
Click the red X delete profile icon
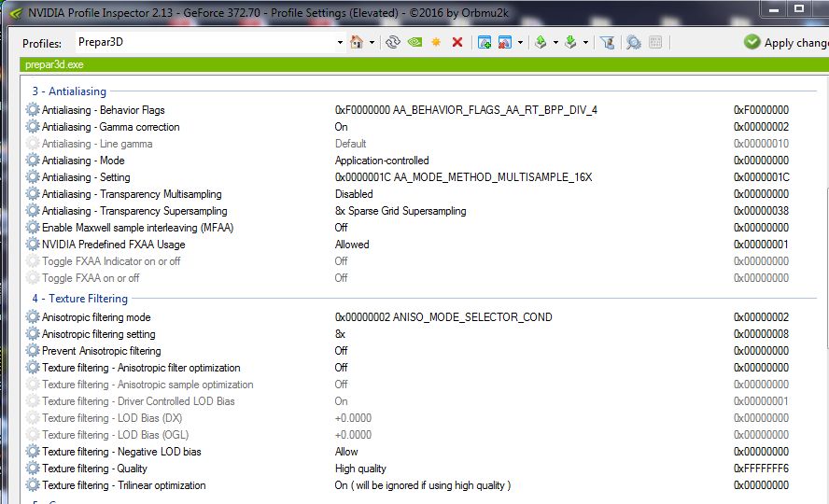[457, 42]
